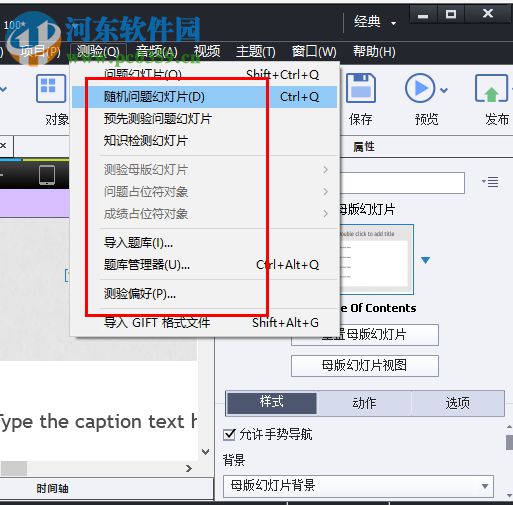Open the 帮助(H) menu
513x505 pixels.
(x=374, y=52)
